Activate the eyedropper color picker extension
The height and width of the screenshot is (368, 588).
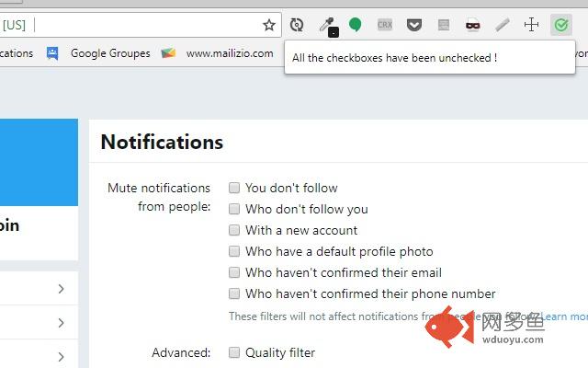click(x=329, y=27)
